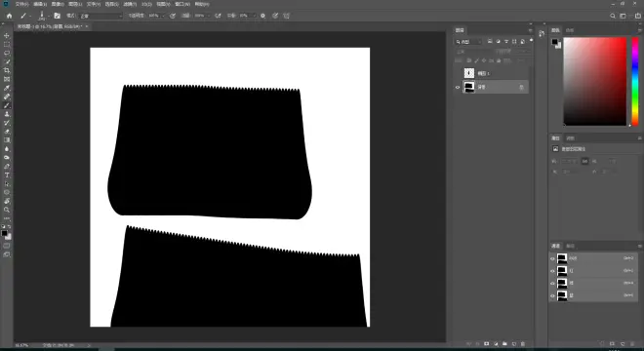Select the Eraser tool
The image size is (644, 351).
point(7,132)
